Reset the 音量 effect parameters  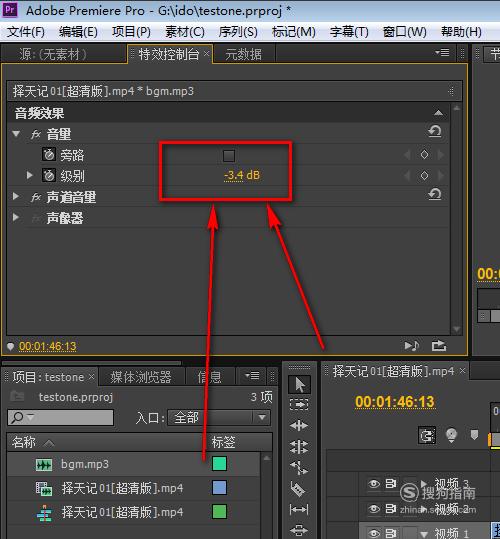coord(435,132)
